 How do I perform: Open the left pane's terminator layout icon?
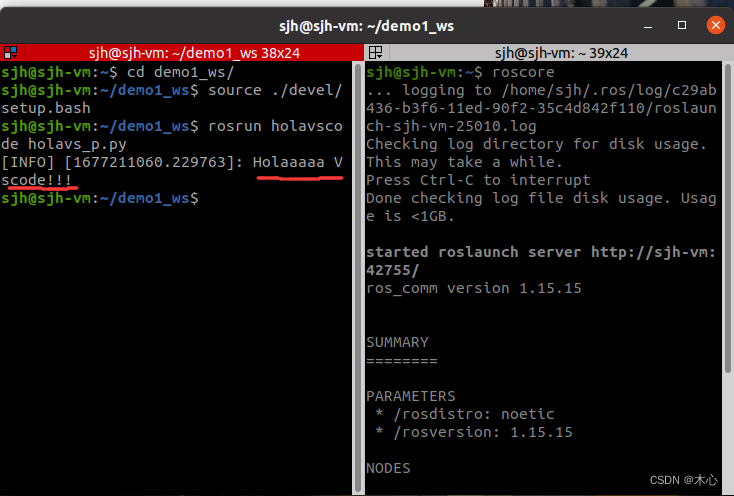coord(10,52)
